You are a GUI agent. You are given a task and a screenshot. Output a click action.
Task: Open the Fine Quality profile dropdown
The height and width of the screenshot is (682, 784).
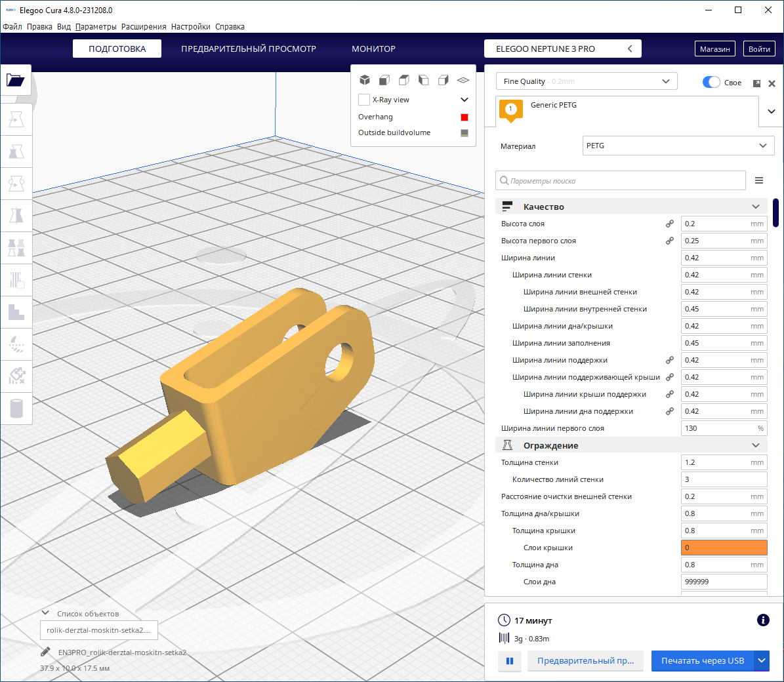pos(587,81)
